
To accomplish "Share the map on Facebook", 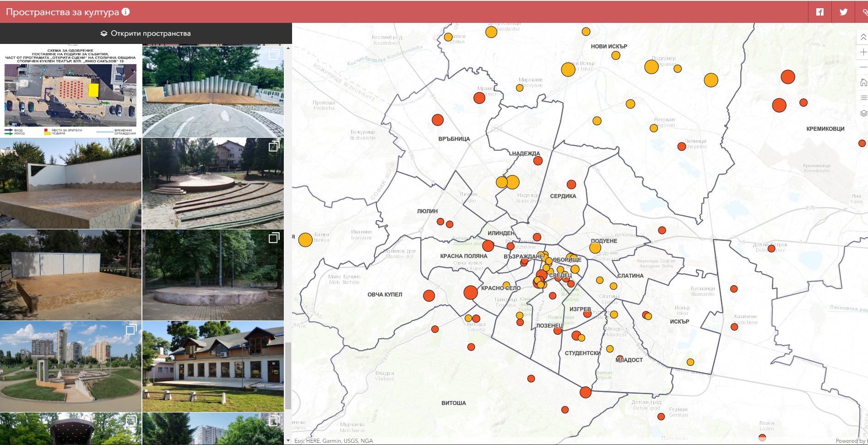I will tap(820, 12).
